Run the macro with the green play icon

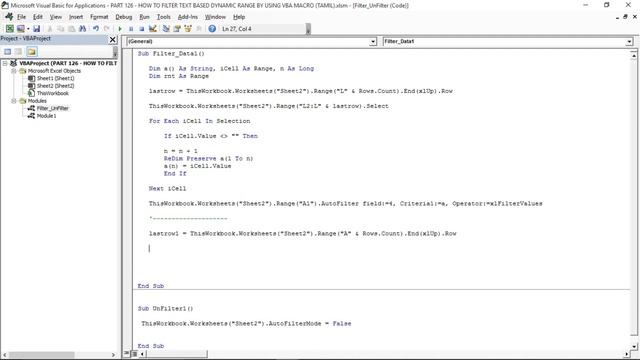tap(120, 29)
